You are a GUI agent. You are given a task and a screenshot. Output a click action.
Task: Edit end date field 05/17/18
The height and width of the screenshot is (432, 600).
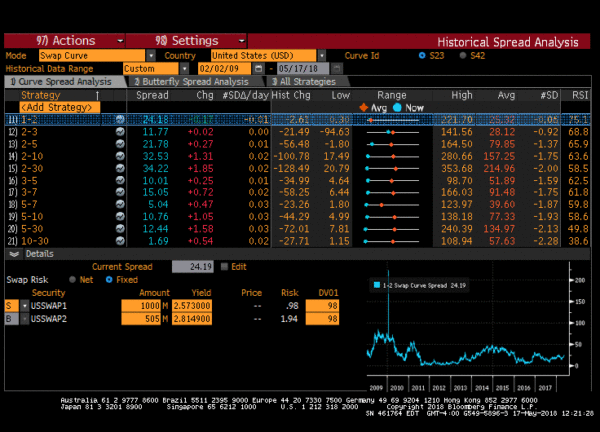tap(303, 68)
